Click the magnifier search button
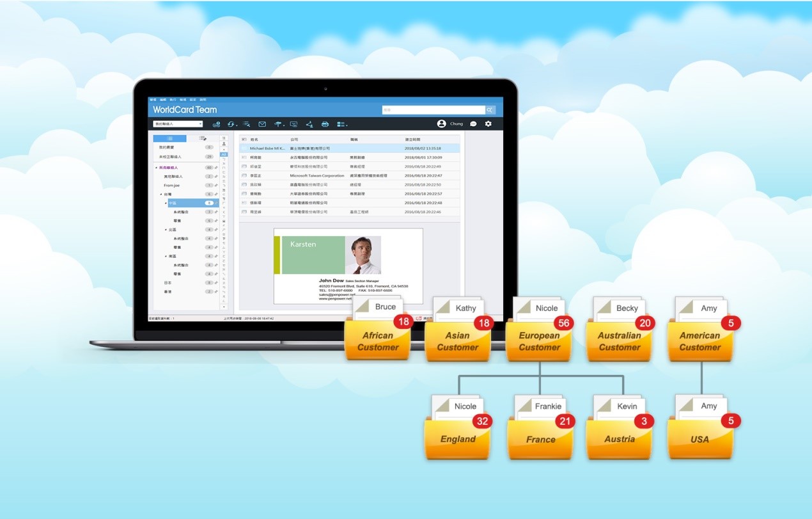812x519 pixels. [490, 110]
